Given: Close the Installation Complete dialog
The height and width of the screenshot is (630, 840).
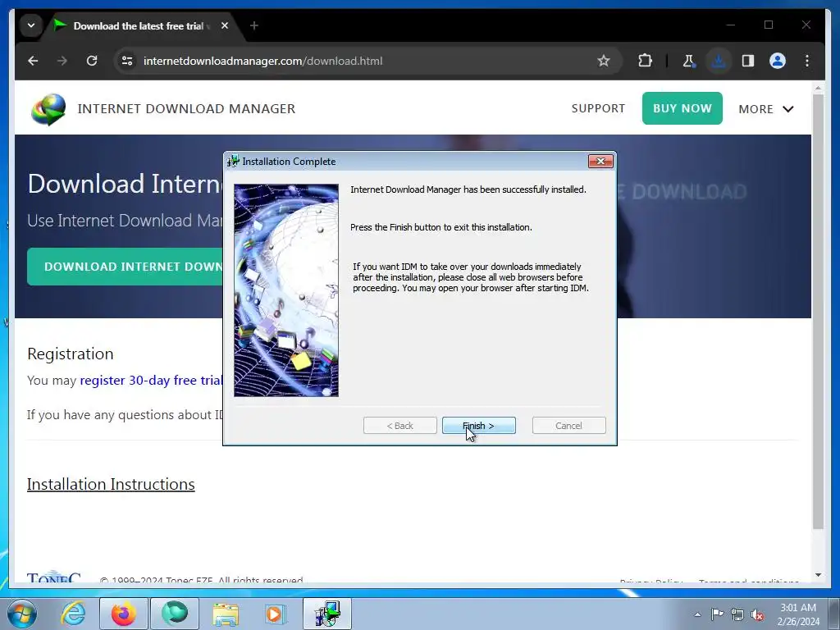Looking at the screenshot, I should coord(600,162).
